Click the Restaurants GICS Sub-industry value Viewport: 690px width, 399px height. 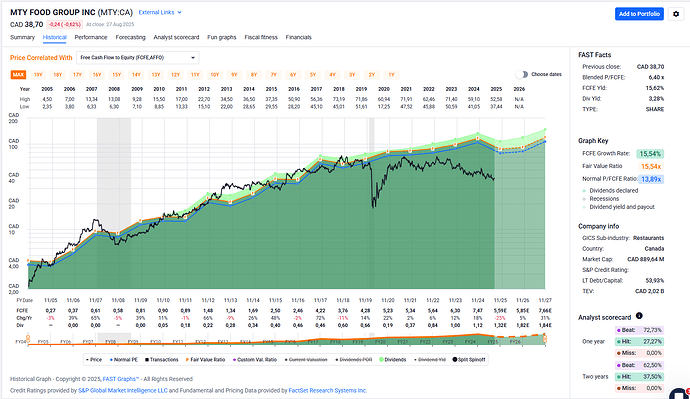coord(648,238)
